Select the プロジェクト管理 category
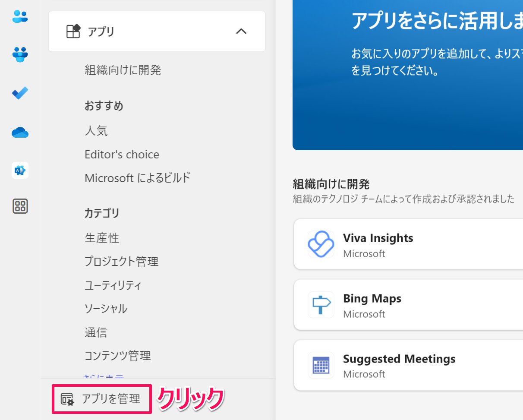The image size is (523, 420). pos(122,262)
